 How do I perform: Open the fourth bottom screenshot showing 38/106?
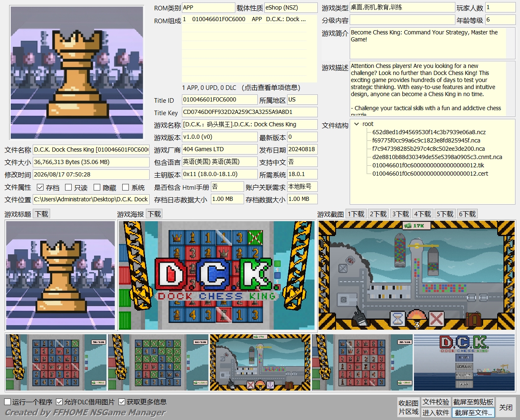362,362
